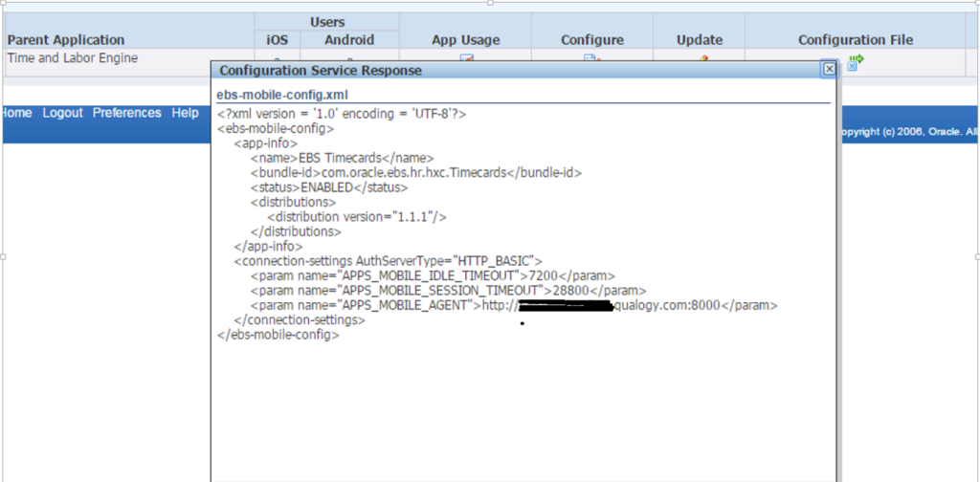This screenshot has width=980, height=482.
Task: Click the bundle-id com.oracle.ebs.hr.hxc.Timecards line
Action: click(x=416, y=173)
